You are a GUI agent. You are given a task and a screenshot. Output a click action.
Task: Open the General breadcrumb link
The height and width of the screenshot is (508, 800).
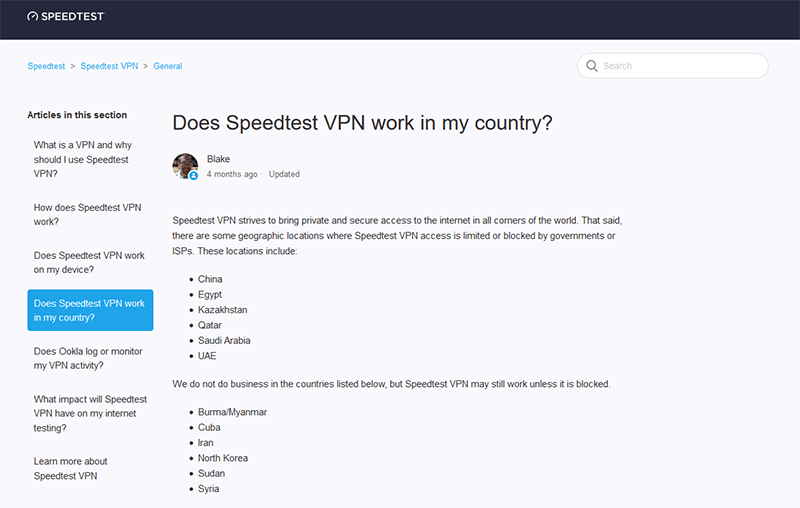pos(168,66)
